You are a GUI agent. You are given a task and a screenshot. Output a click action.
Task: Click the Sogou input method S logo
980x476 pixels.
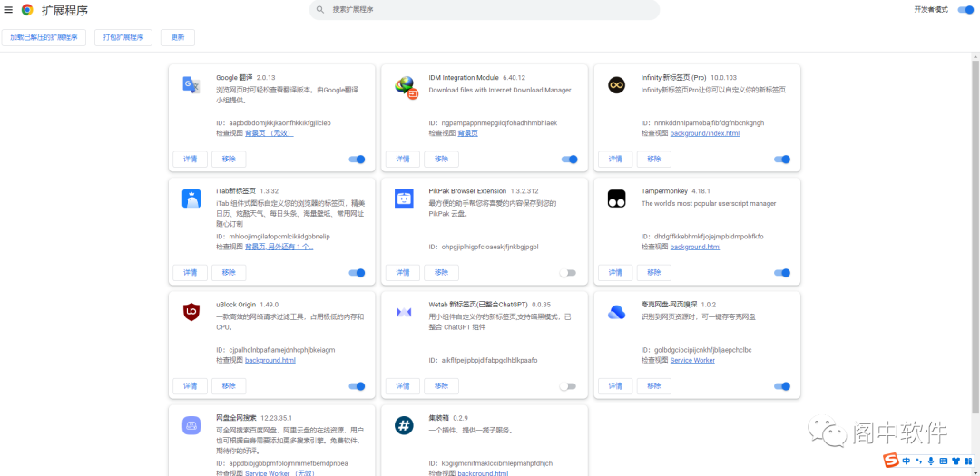coord(891,461)
